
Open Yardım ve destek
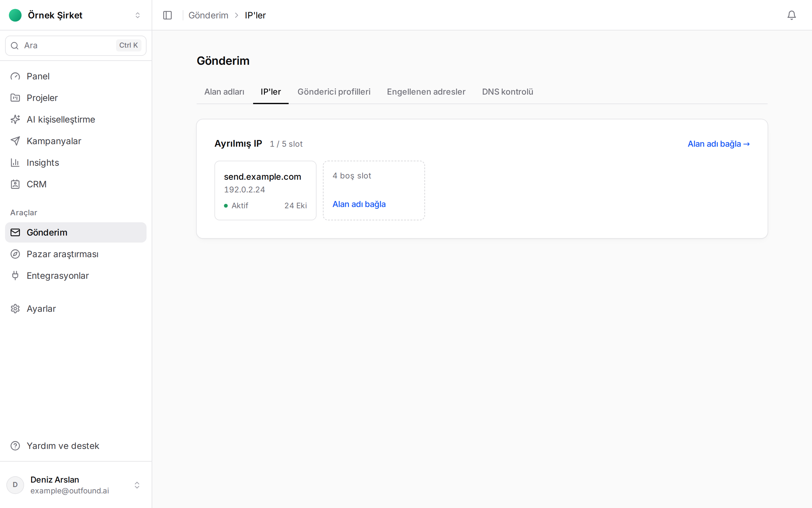[x=76, y=446]
